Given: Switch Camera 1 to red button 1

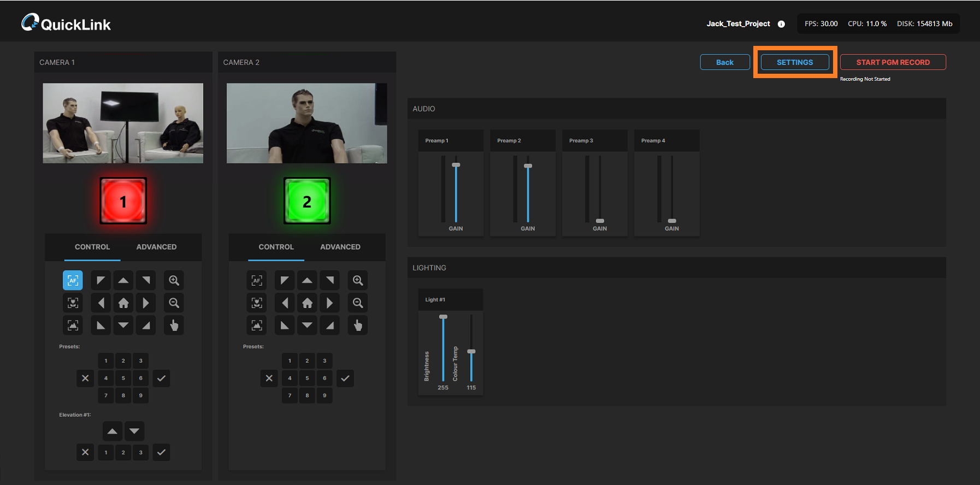Looking at the screenshot, I should click(123, 201).
